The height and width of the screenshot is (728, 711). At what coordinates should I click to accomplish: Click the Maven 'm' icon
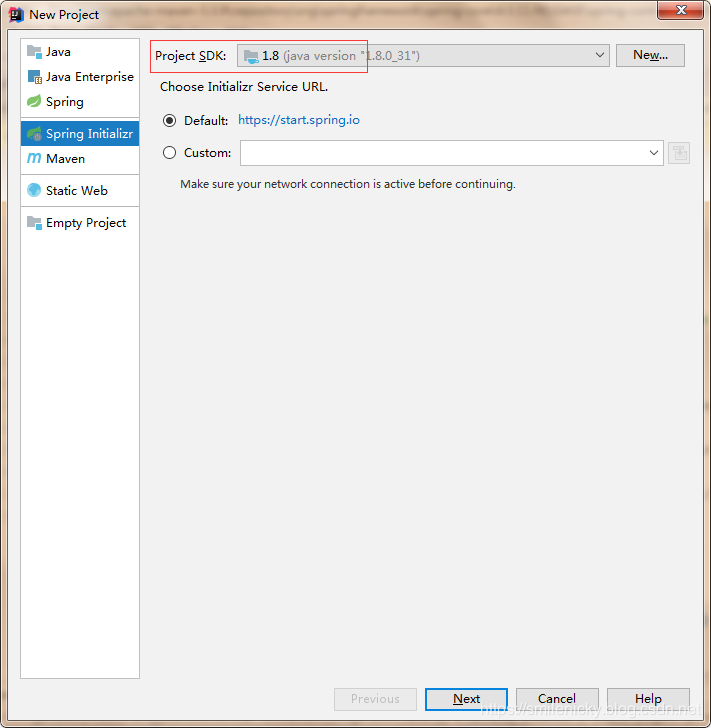[34, 158]
